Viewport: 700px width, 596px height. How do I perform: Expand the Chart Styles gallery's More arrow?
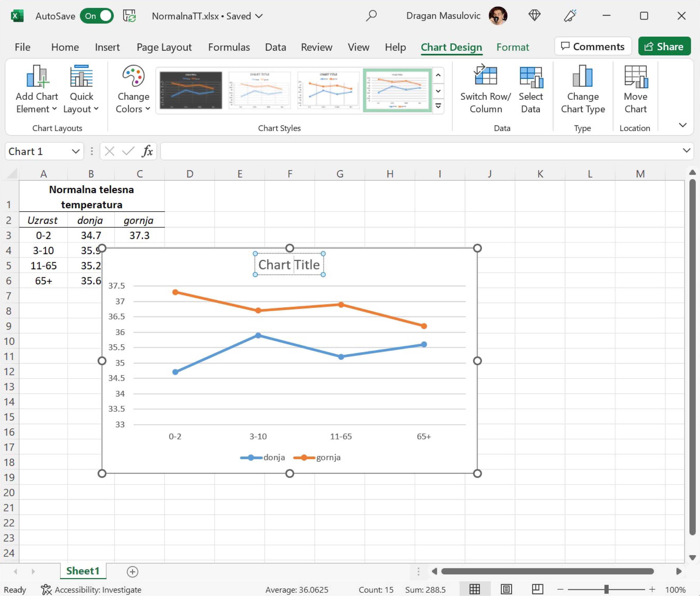[x=438, y=106]
